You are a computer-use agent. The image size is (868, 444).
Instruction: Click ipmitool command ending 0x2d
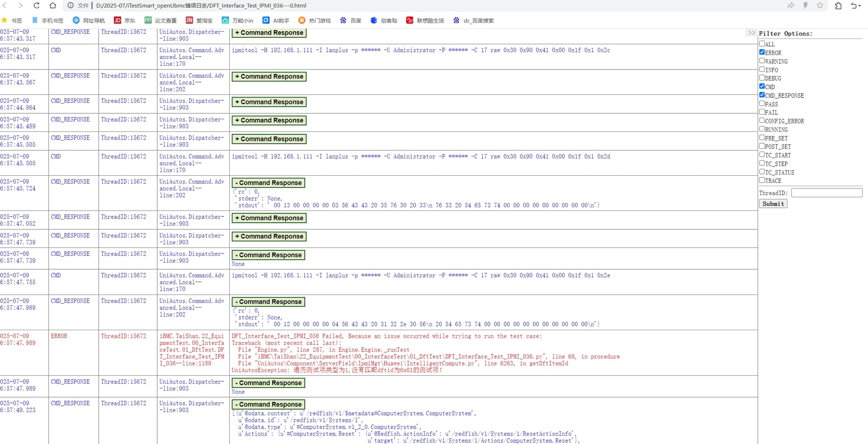click(421, 156)
